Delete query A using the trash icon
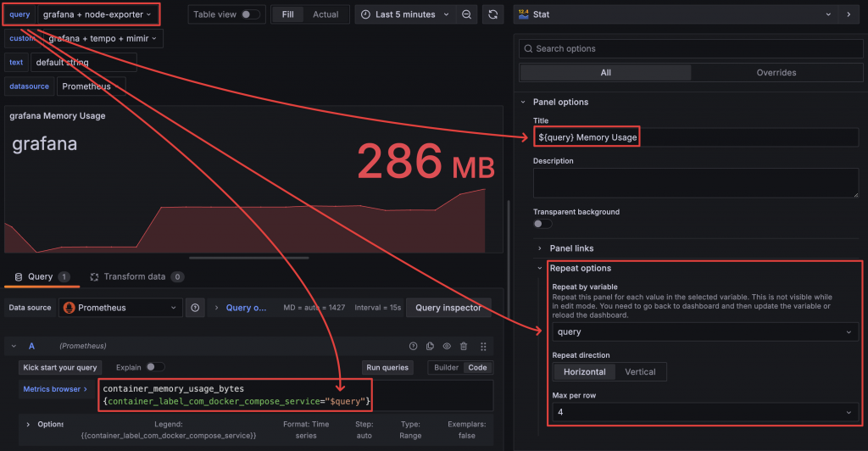Screen dimensions: 868x451 pyautogui.click(x=464, y=347)
